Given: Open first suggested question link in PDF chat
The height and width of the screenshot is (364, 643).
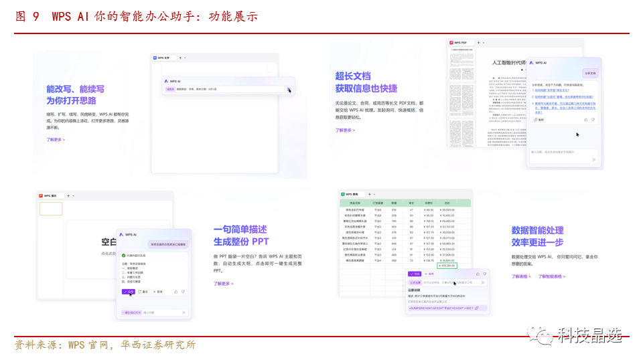Looking at the screenshot, I should pos(551,90).
